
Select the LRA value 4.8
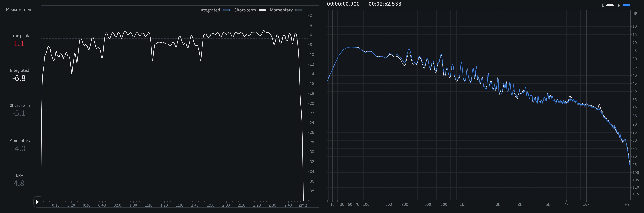pos(19,183)
